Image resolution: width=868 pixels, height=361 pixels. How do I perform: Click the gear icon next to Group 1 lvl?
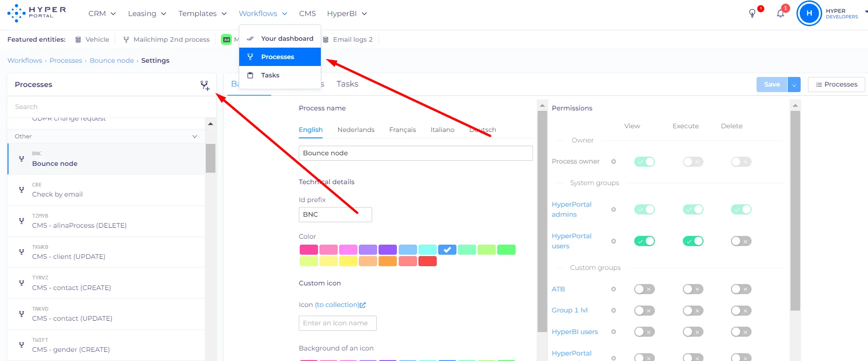(x=614, y=310)
